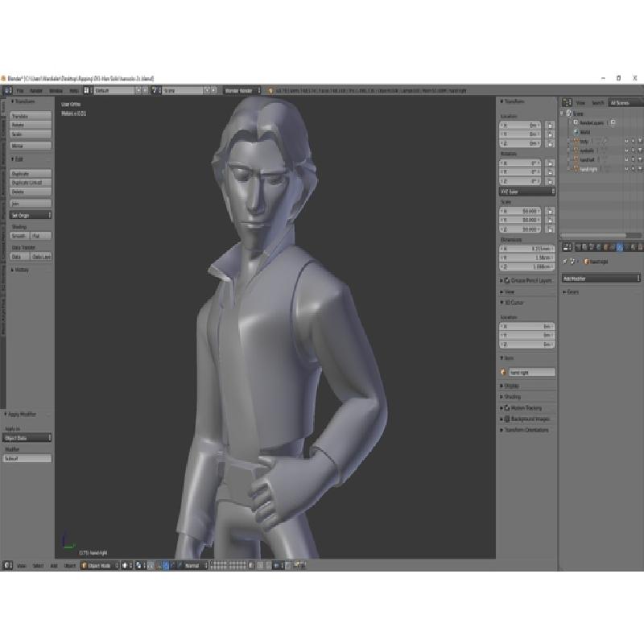Collapse the Edit panel in tool shelf

click(x=17, y=159)
